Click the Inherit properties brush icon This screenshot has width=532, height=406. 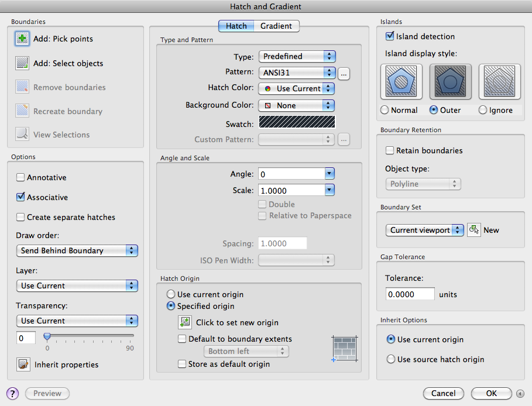click(x=23, y=364)
